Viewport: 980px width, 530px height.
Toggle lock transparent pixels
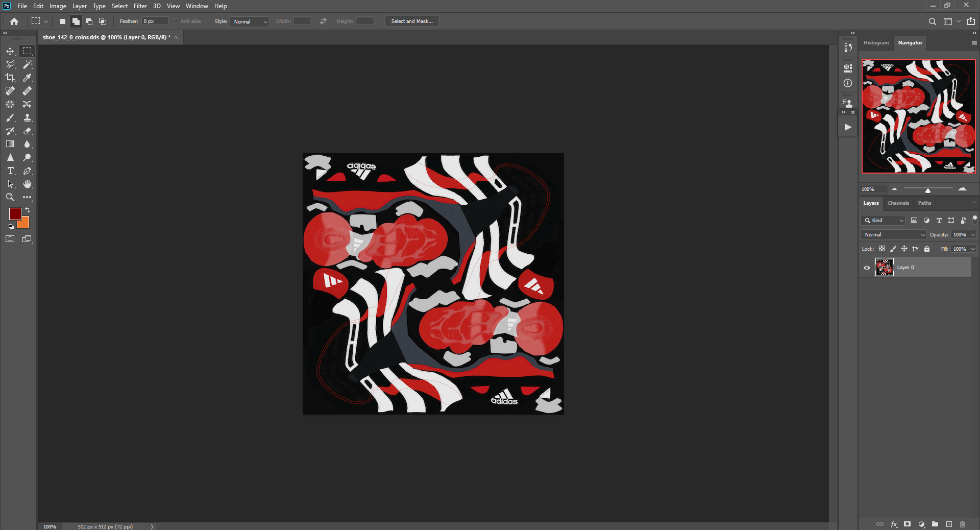881,249
